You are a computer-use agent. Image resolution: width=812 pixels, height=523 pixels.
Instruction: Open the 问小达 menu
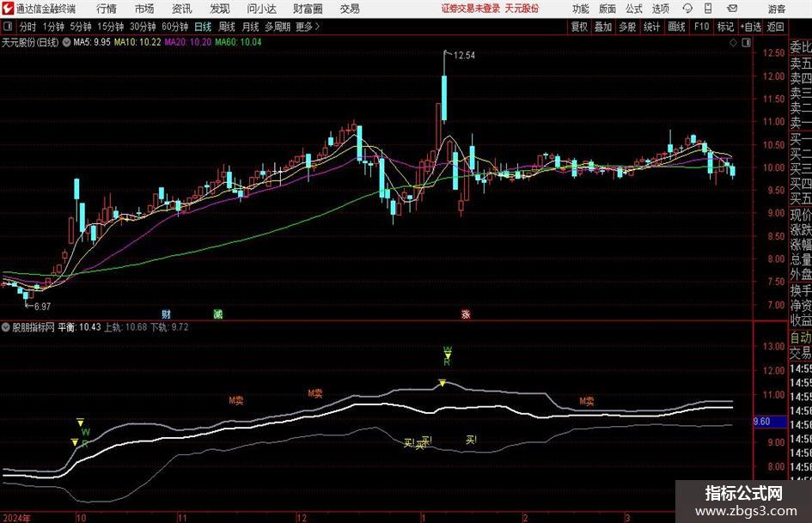[261, 9]
